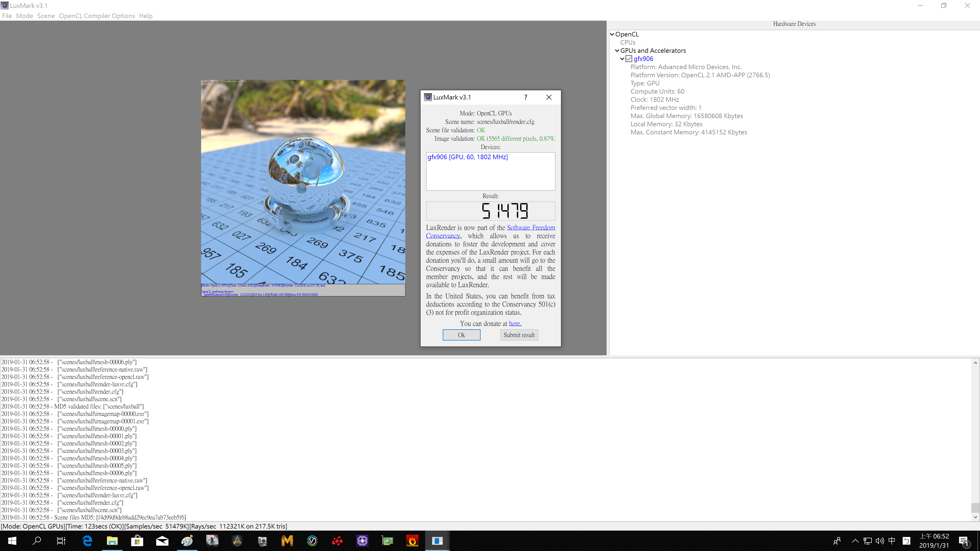Screen dimensions: 980x551
Task: Open File Explorer from the taskbar
Action: coord(112,541)
